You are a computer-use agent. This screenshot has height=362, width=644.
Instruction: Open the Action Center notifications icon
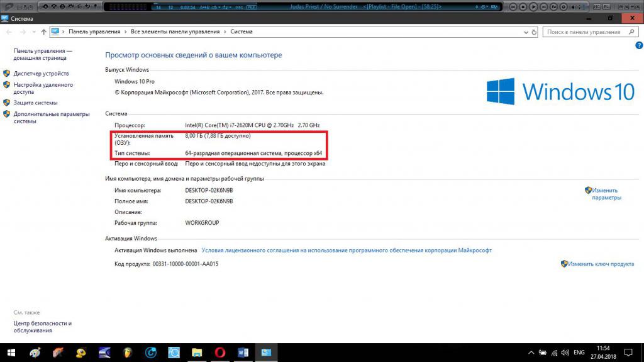tap(628, 353)
